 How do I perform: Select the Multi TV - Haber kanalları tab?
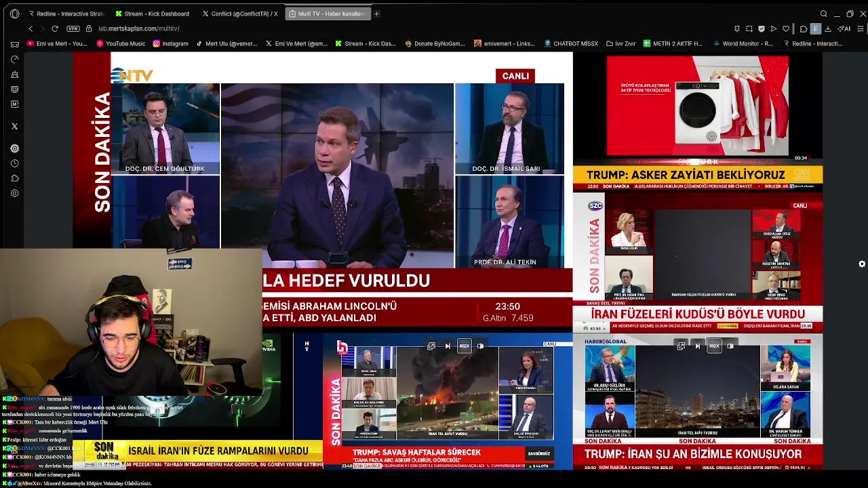pyautogui.click(x=328, y=14)
